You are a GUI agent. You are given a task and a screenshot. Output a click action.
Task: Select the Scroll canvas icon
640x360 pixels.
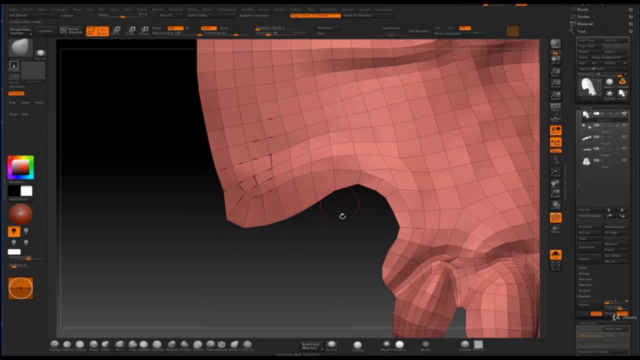click(556, 60)
